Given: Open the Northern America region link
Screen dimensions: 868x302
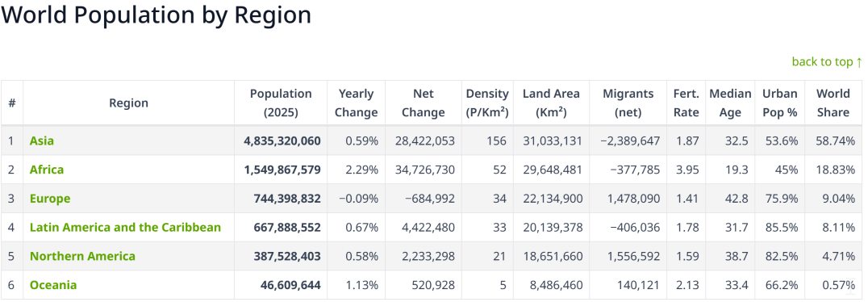Looking at the screenshot, I should (x=82, y=256).
